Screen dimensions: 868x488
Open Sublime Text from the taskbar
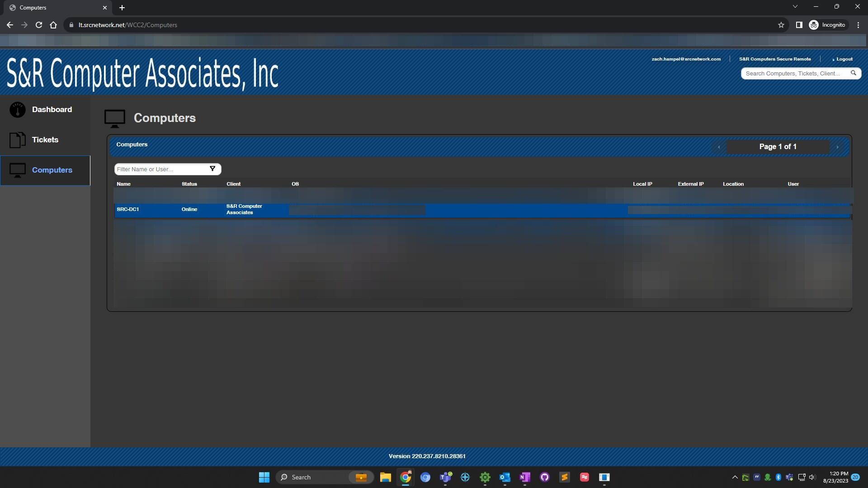tap(565, 477)
